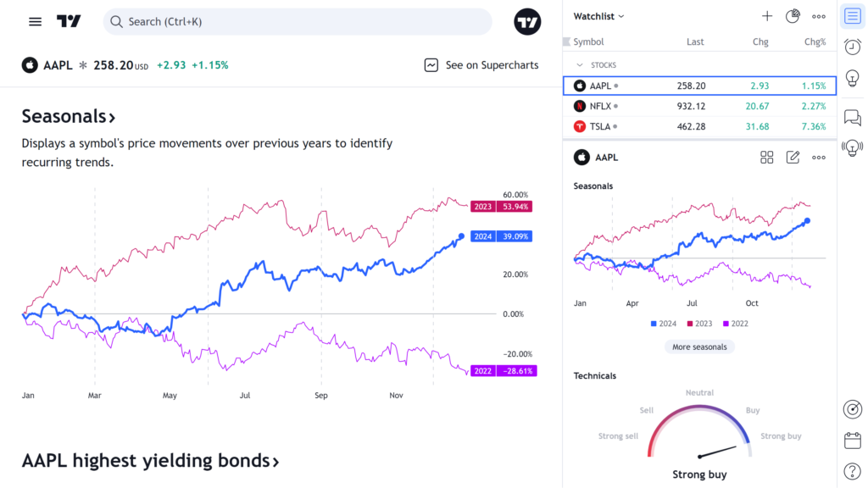The width and height of the screenshot is (868, 488).
Task: Expand the Seasonals section heading arrow
Action: pyautogui.click(x=112, y=116)
